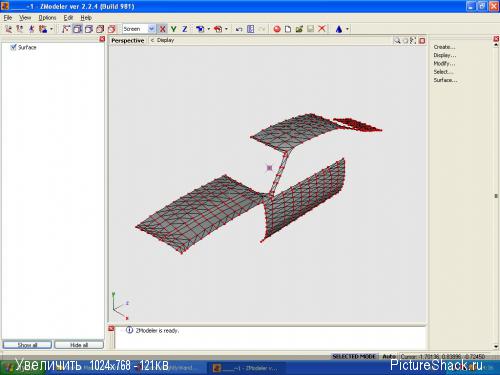This screenshot has height=375, width=500.
Task: Open the viewport Display menu
Action: (165, 40)
